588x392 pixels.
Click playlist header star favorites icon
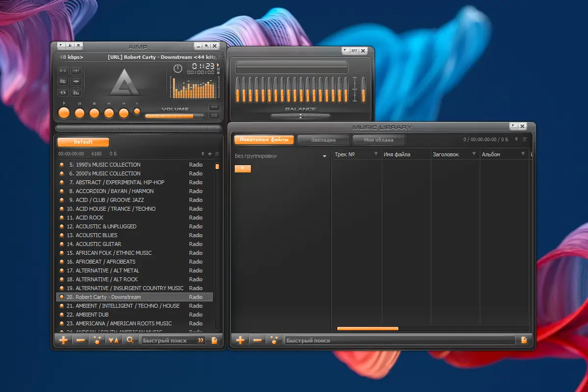(x=210, y=154)
